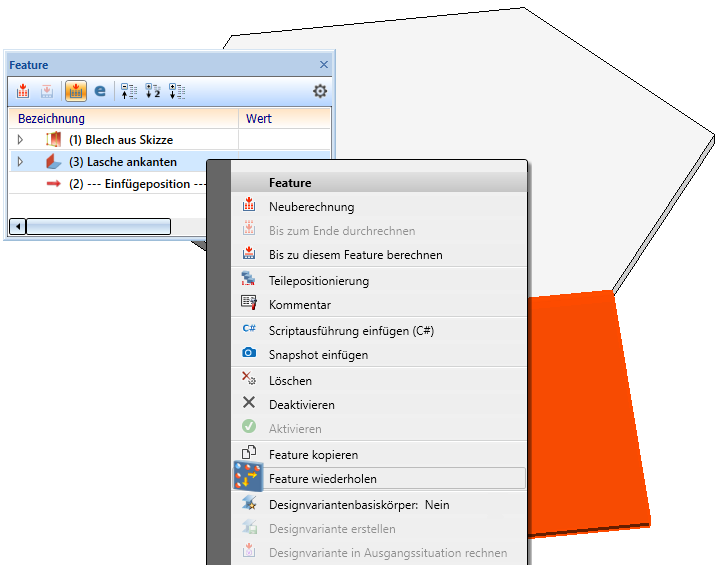Screen dimensions: 719x565
Task: Click the Designvariante erstellen icon
Action: point(249,526)
